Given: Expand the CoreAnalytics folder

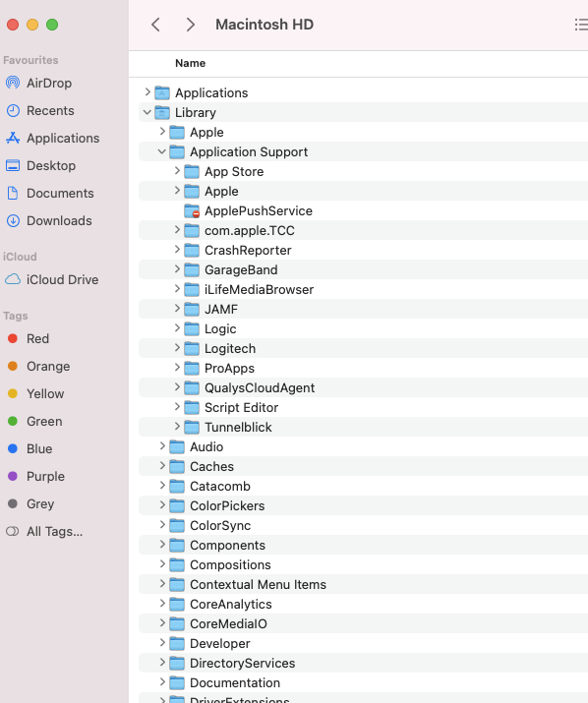Looking at the screenshot, I should [162, 604].
